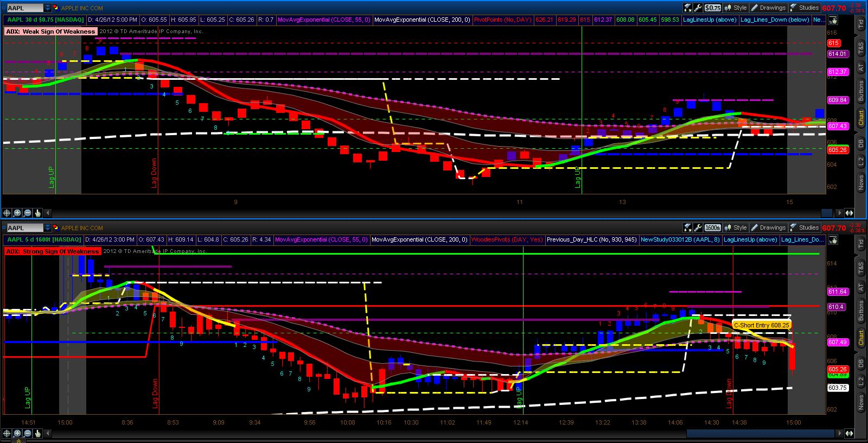This screenshot has height=443, width=868.
Task: Click expand-width arrows icon under lower chart
Action: point(849,433)
